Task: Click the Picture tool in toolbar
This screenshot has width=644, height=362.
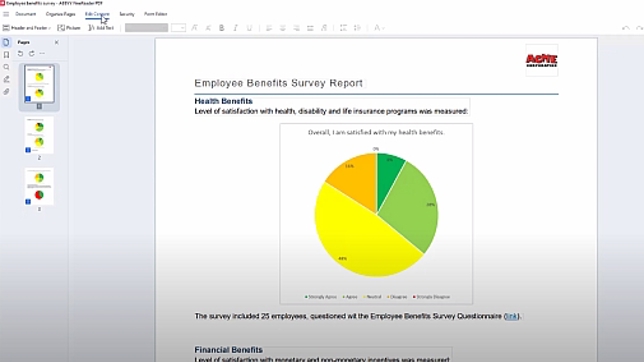Action: [x=69, y=28]
